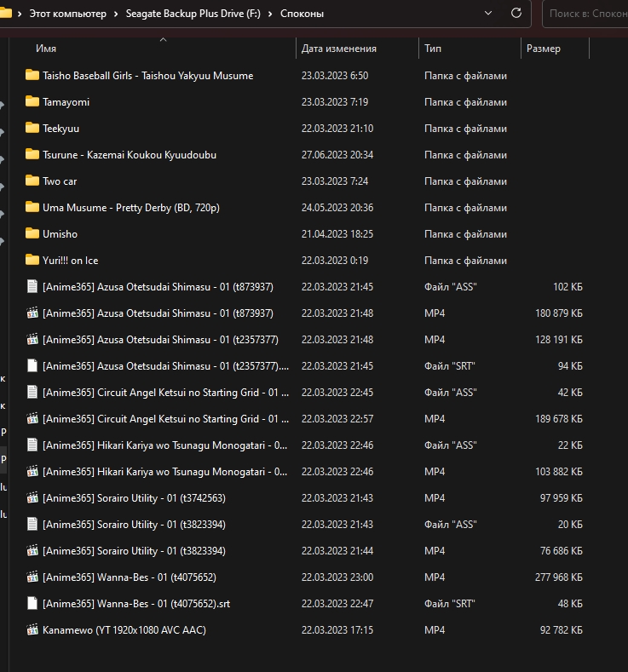Select Sorairo Utility - 01 (t3742563) file name

pos(134,498)
